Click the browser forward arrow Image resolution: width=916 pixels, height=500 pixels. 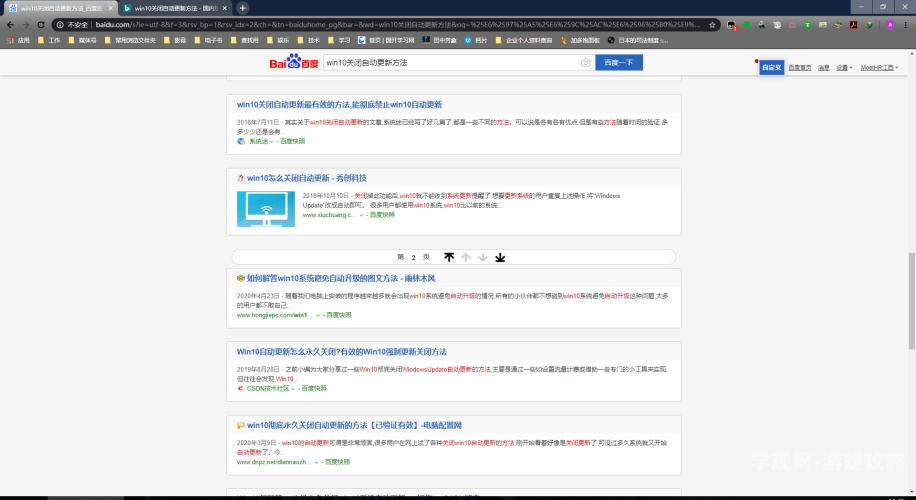tap(25, 25)
